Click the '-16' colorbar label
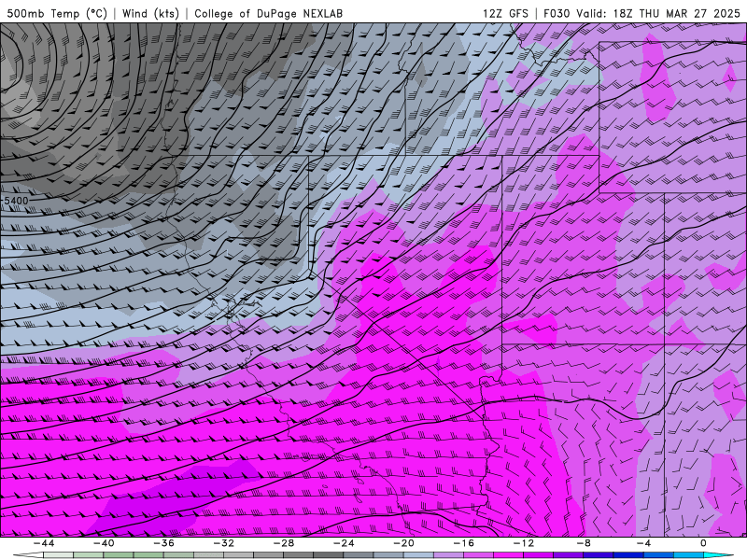The height and width of the screenshot is (560, 747). (x=463, y=543)
